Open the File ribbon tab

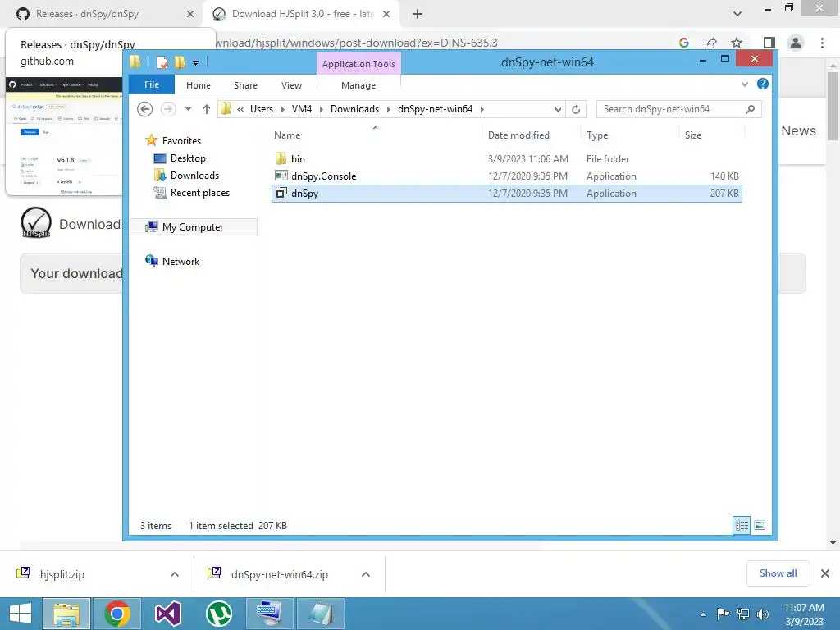coord(152,84)
